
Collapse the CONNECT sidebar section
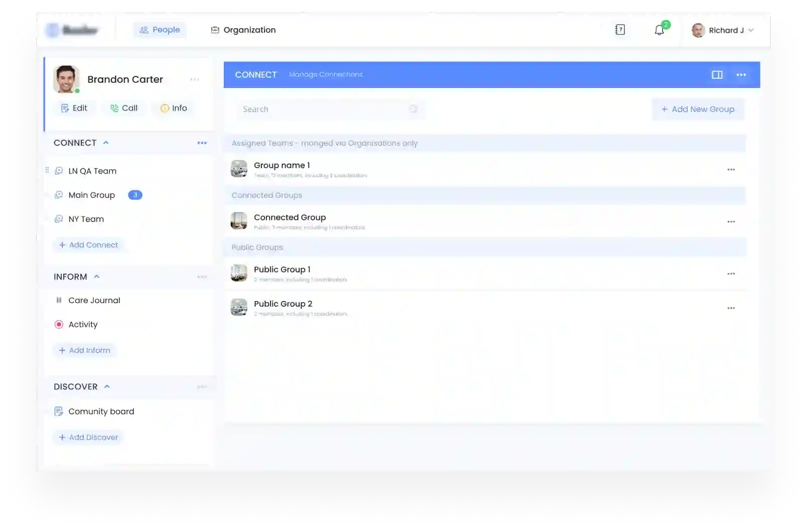[106, 143]
